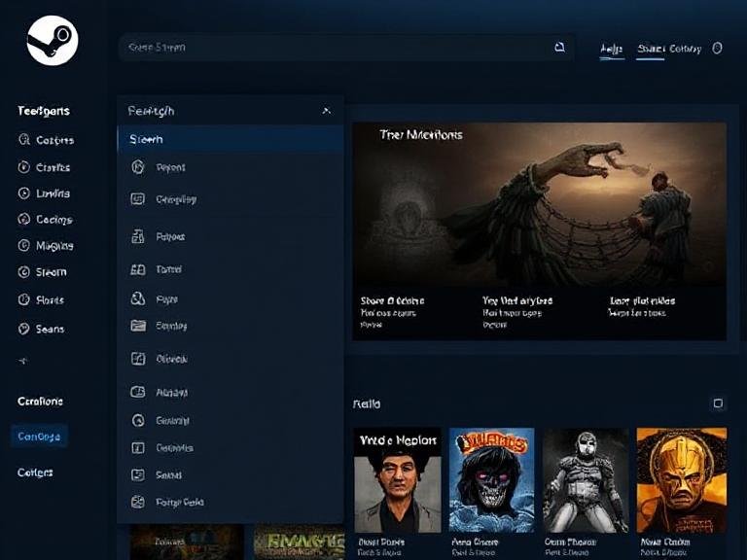Open the 'Steam' item in the left sidebar

click(43, 272)
